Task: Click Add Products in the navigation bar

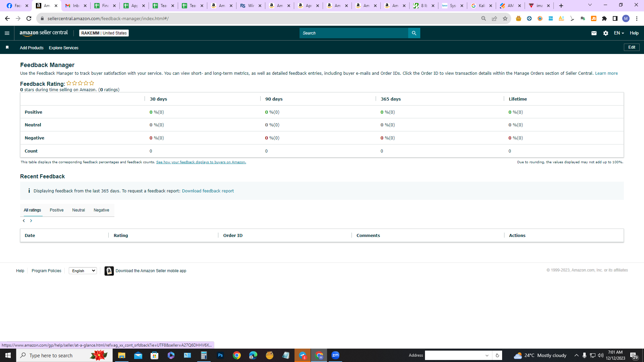Action: tap(32, 48)
